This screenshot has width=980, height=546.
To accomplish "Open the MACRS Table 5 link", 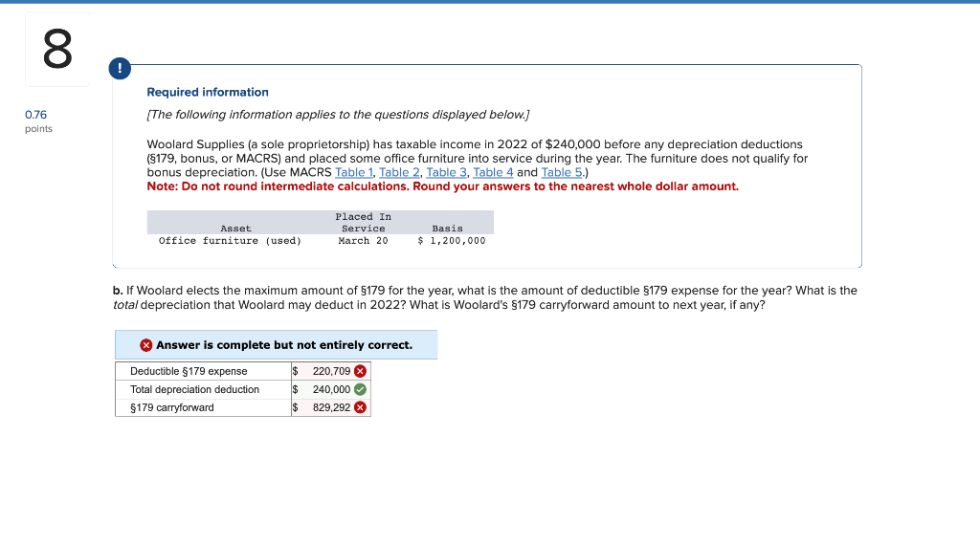I will 561,172.
